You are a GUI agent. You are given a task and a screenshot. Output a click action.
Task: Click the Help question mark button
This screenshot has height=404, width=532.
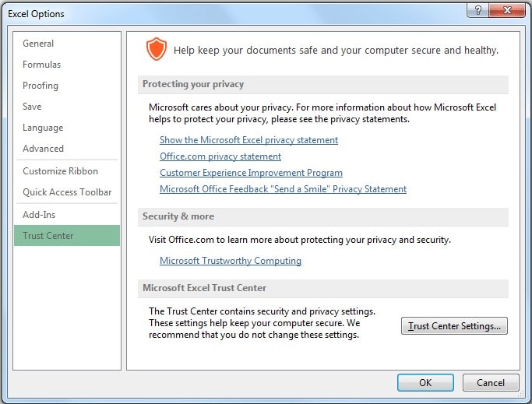[x=477, y=10]
